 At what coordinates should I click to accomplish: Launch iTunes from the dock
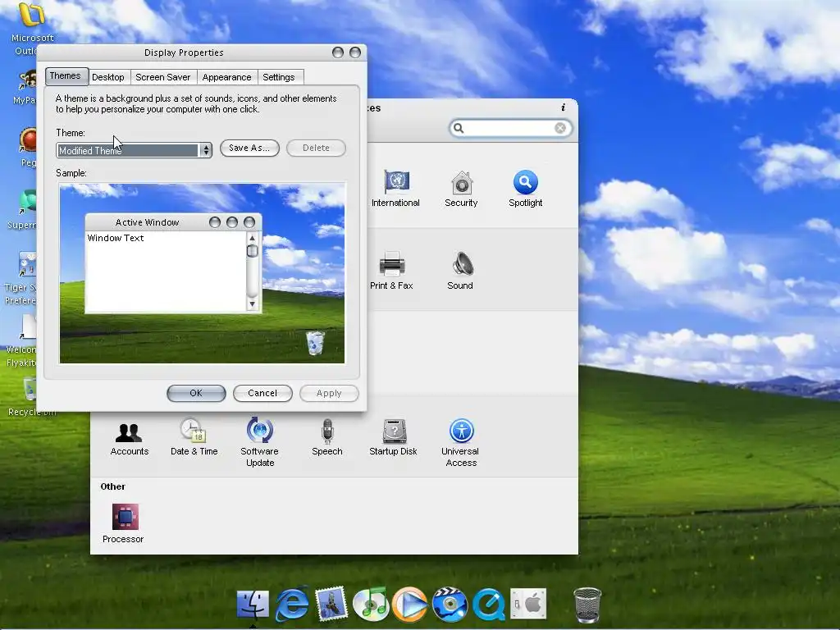pos(371,604)
